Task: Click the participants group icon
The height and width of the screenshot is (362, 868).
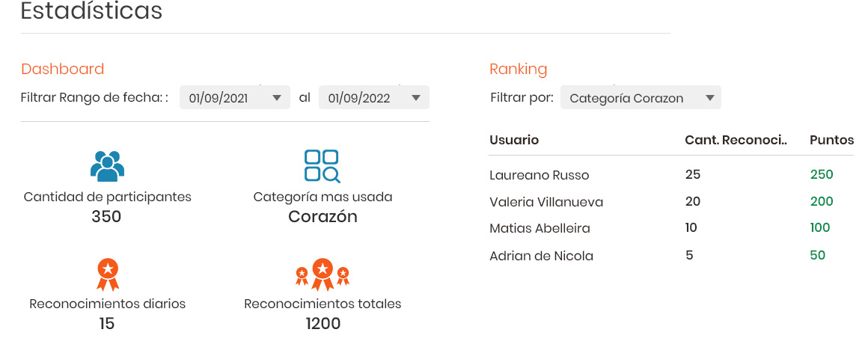Action: coord(108,166)
